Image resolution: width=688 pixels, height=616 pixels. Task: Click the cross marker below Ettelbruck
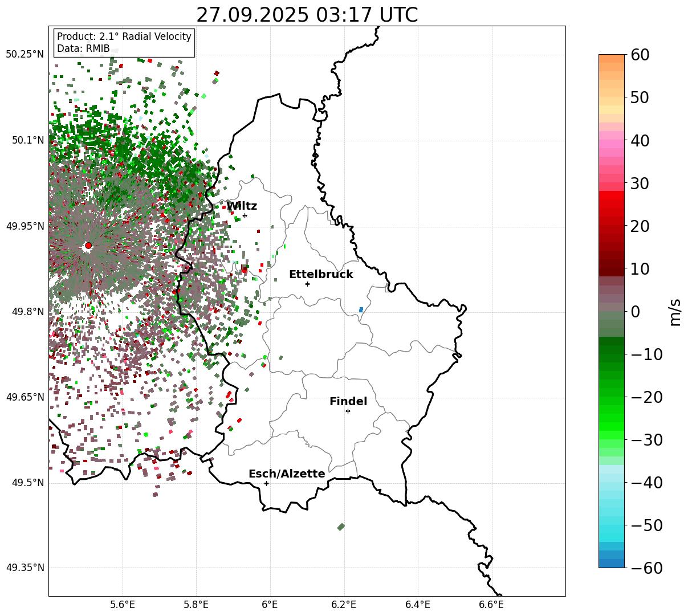(x=307, y=284)
